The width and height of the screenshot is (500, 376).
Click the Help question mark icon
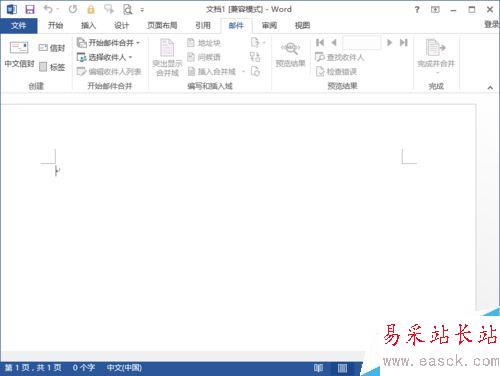[x=417, y=10]
